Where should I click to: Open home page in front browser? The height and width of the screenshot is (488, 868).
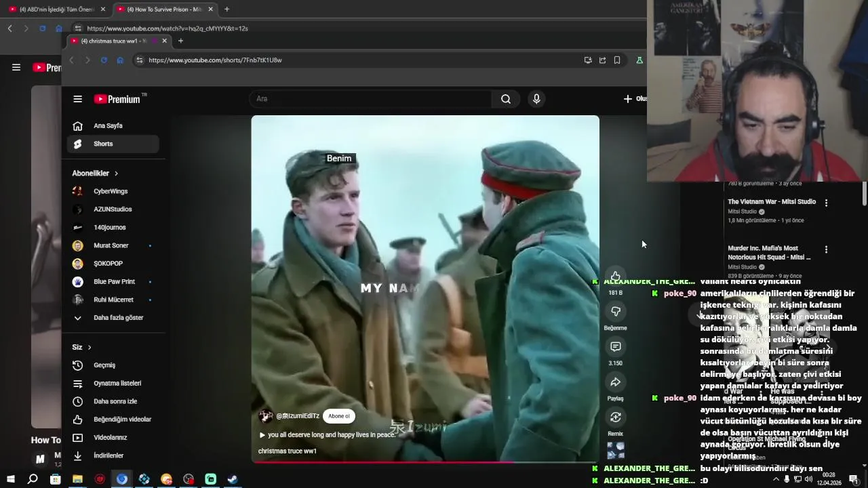120,60
